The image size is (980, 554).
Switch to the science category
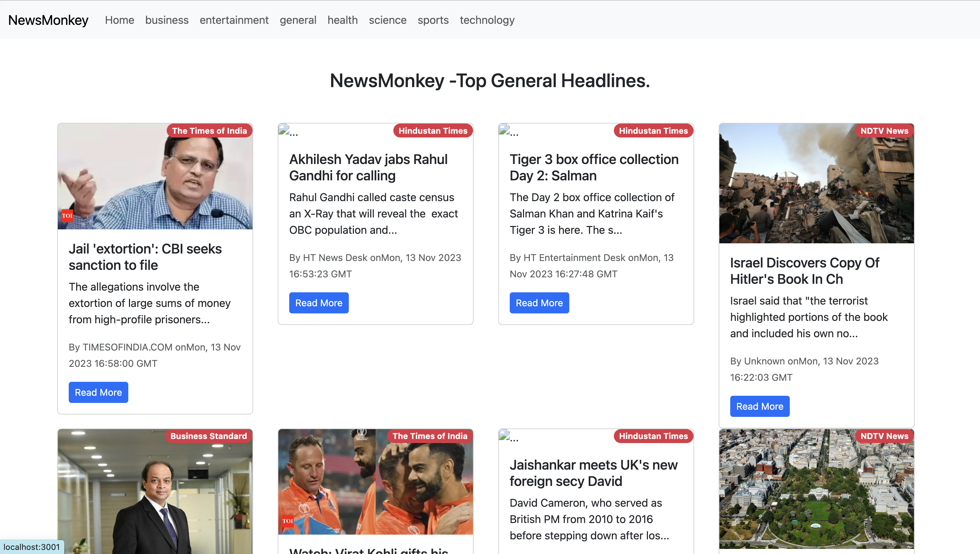[387, 20]
